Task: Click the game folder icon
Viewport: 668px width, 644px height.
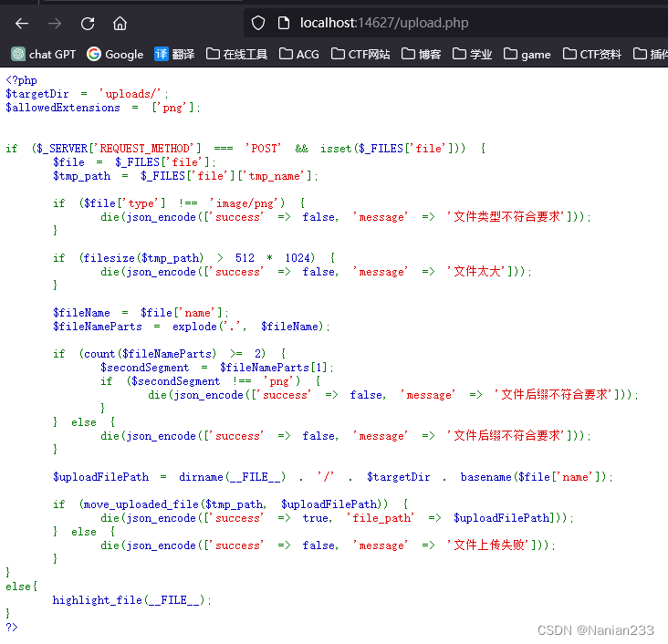Action: pos(510,54)
